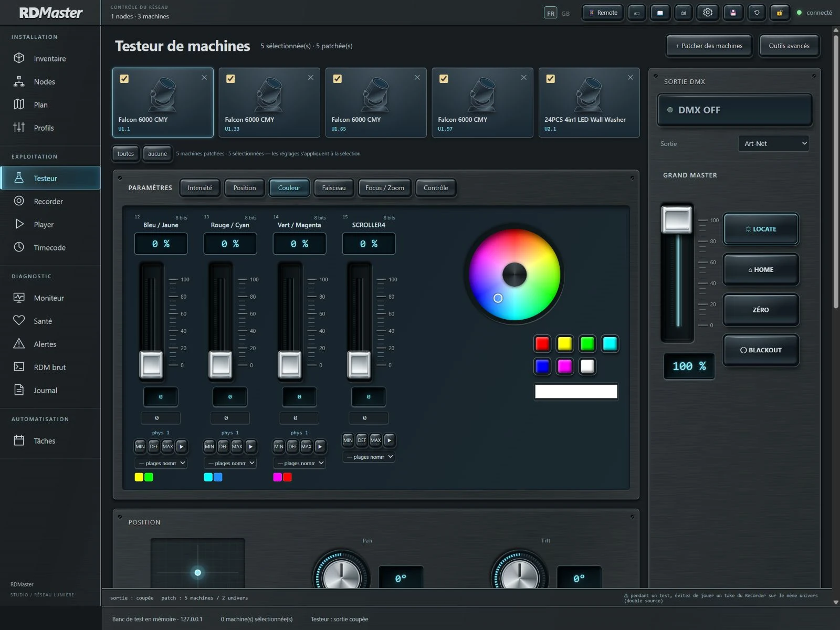Remove the Falcon 6000 CMY U1.1 card
840x630 pixels.
(204, 77)
